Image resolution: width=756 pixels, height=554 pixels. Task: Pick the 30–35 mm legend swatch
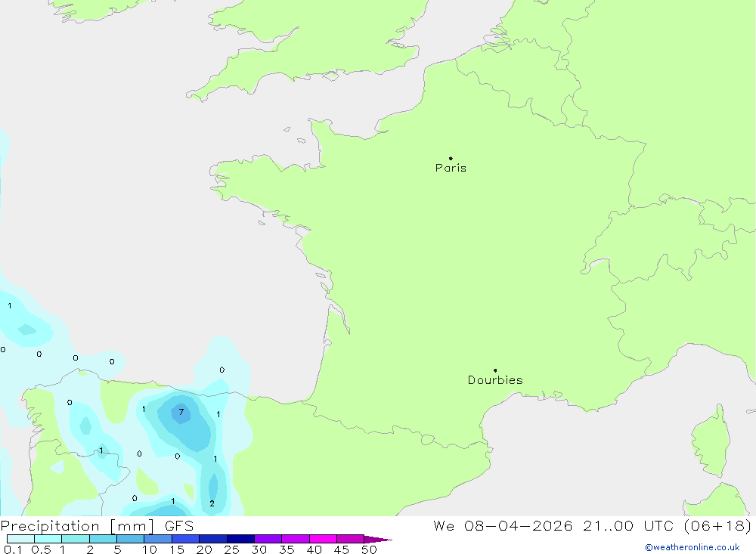[x=268, y=539]
